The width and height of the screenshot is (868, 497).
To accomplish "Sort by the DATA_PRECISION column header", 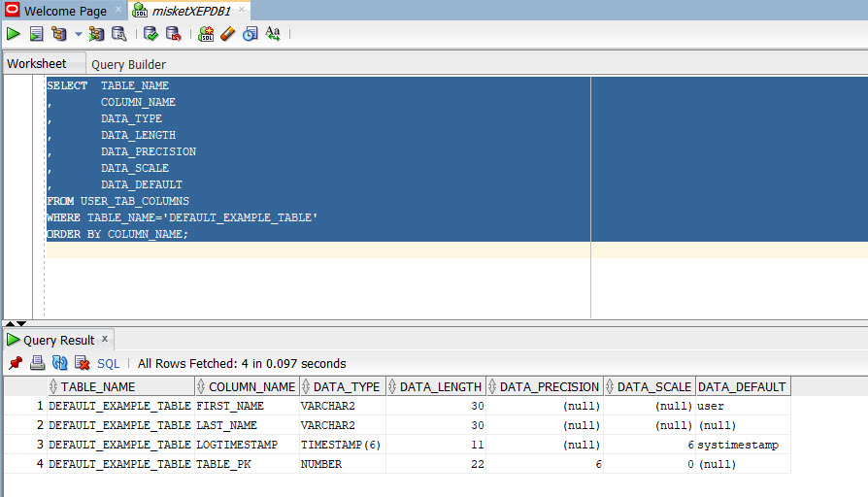I will tap(544, 386).
